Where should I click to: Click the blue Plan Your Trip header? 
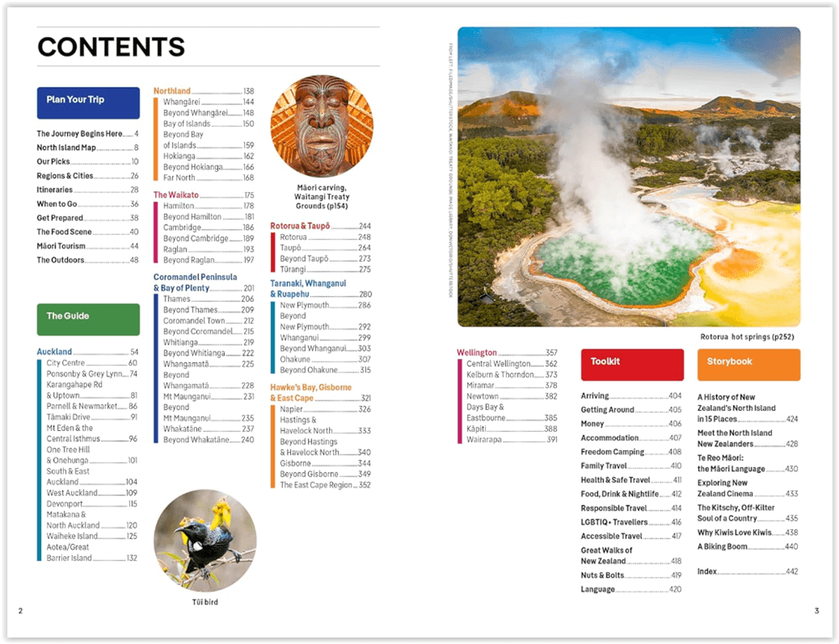(x=88, y=102)
